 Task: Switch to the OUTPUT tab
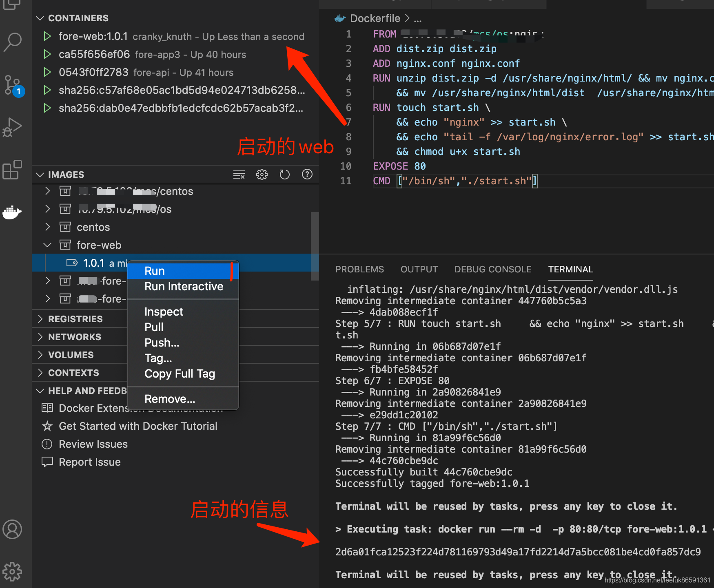click(419, 269)
